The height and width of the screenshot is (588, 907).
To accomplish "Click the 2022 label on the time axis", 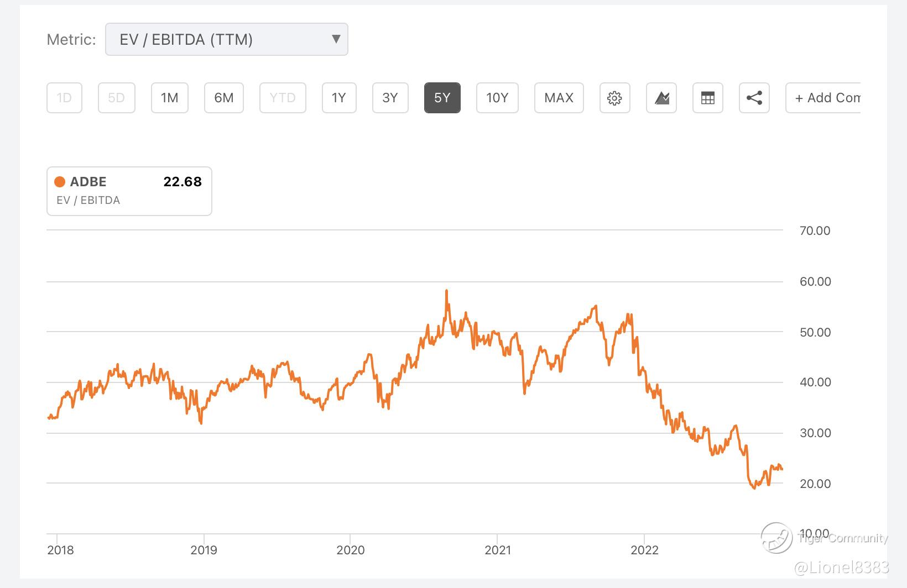I will pos(645,550).
